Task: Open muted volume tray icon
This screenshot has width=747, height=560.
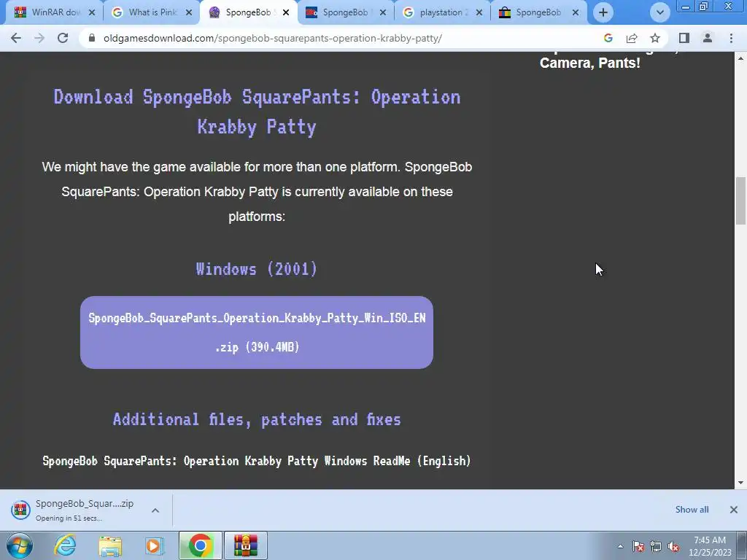Action: (x=673, y=546)
